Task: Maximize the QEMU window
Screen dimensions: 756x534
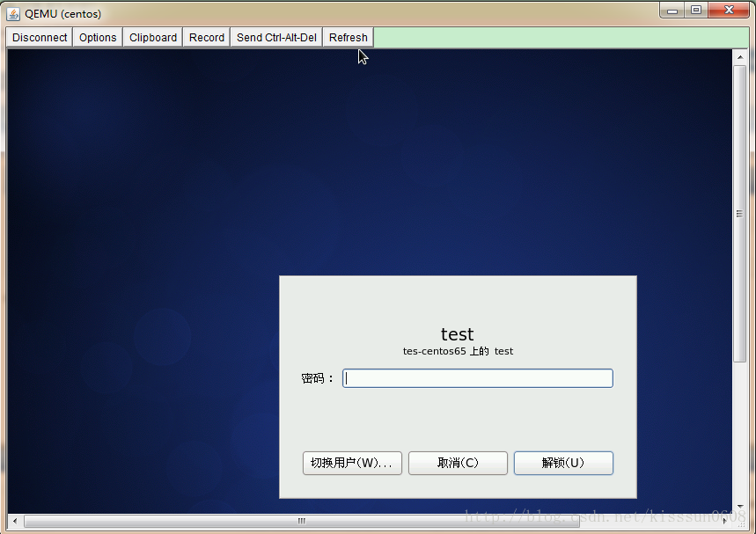Action: click(x=696, y=10)
